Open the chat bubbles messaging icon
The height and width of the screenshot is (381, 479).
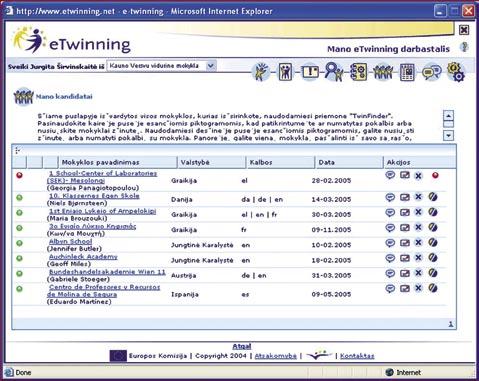pyautogui.click(x=432, y=72)
